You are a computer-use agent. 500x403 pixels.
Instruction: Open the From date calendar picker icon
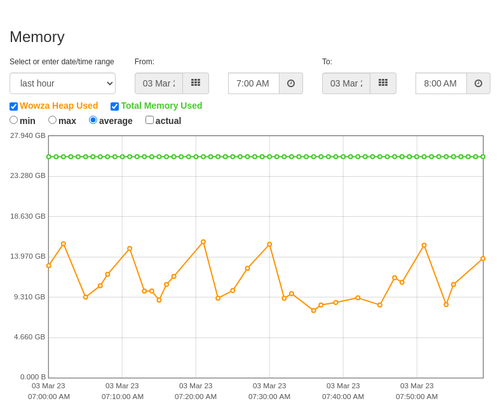[196, 83]
